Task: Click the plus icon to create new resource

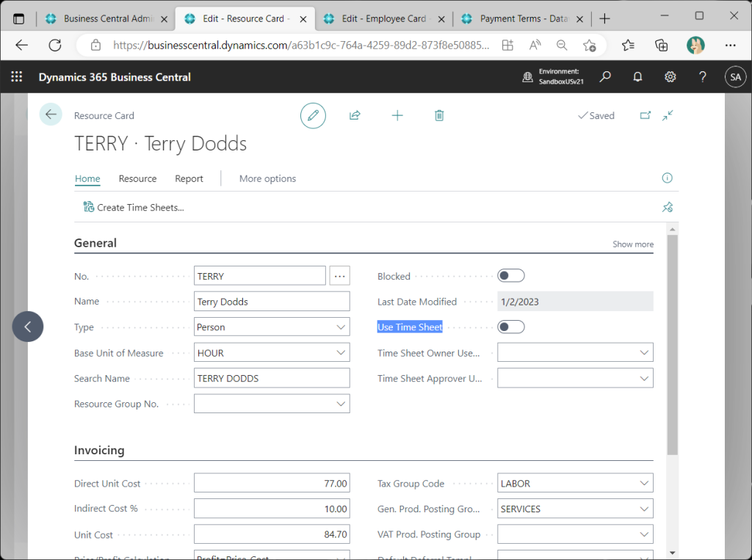Action: (397, 115)
